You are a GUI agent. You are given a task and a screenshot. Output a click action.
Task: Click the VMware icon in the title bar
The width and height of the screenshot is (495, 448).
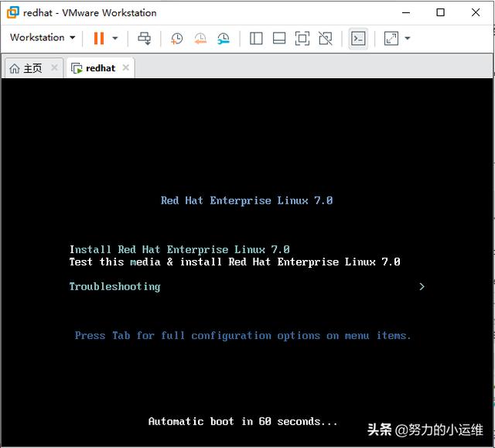[13, 12]
